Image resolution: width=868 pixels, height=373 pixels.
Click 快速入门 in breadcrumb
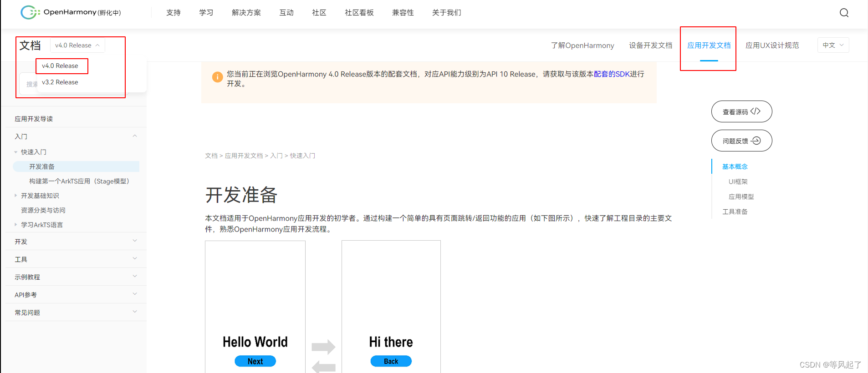[302, 156]
